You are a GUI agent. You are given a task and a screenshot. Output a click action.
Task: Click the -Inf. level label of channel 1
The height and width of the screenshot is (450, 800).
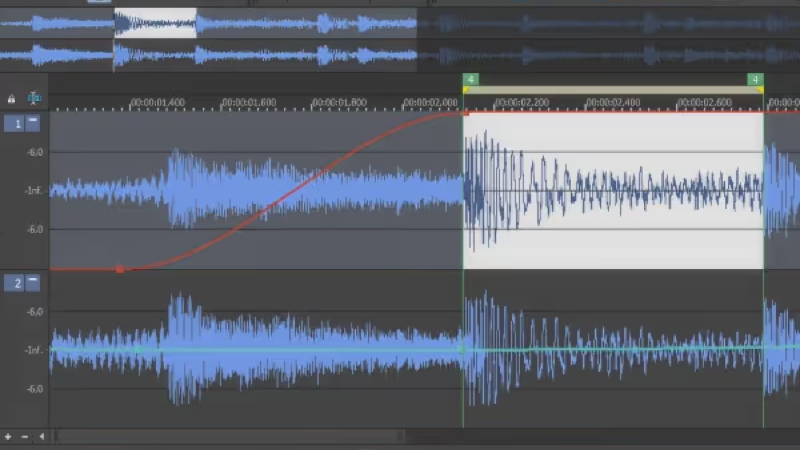(33, 191)
